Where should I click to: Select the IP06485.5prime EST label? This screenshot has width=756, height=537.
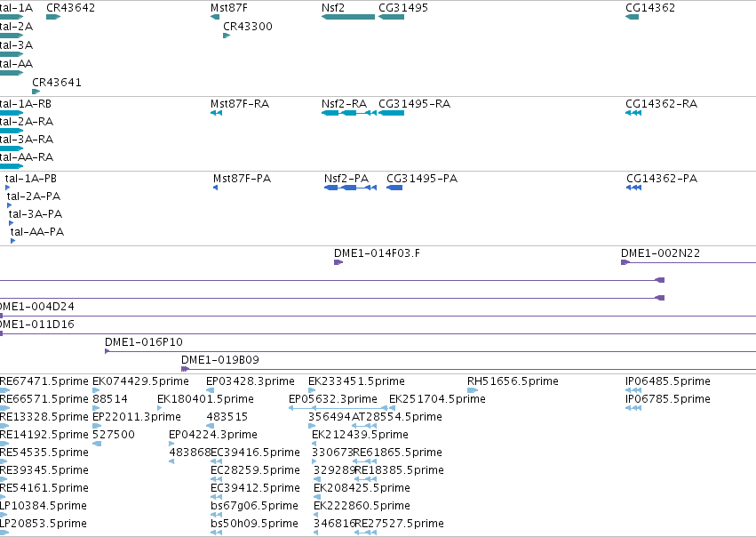click(668, 381)
